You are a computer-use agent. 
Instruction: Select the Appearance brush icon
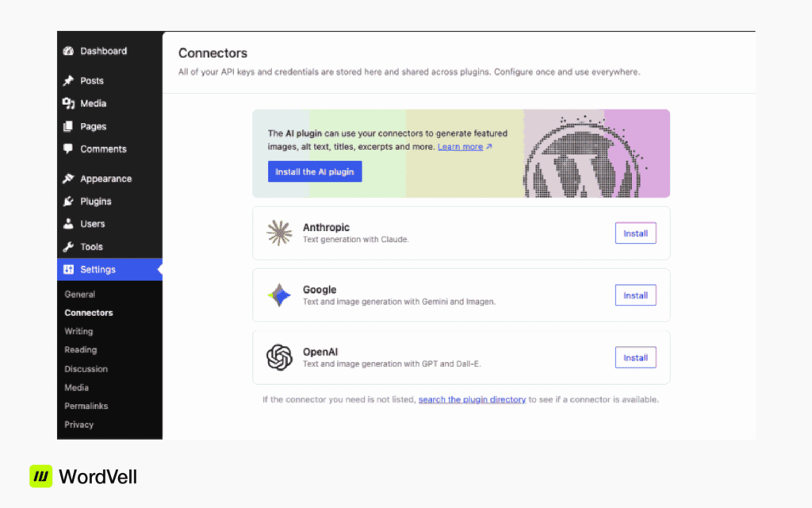click(x=68, y=178)
